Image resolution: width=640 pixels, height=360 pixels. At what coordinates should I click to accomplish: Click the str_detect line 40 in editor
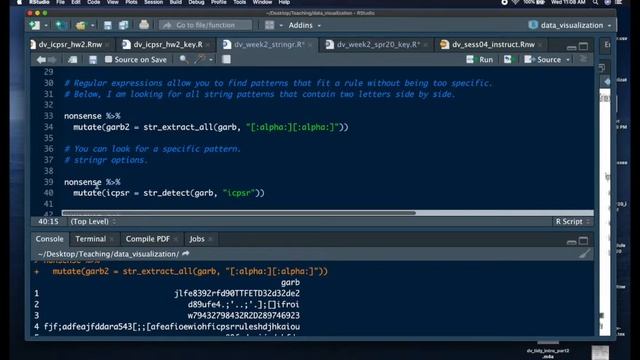169,193
